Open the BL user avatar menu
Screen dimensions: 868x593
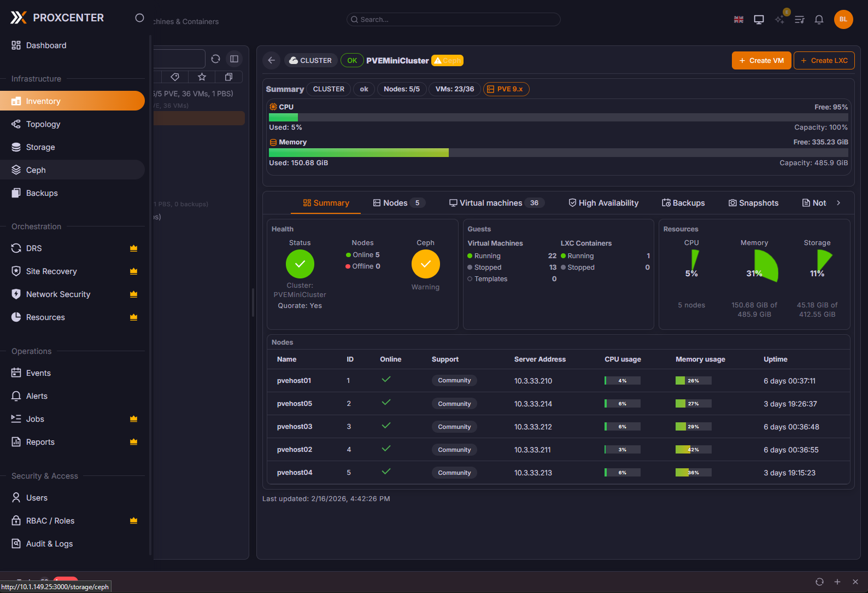point(843,19)
